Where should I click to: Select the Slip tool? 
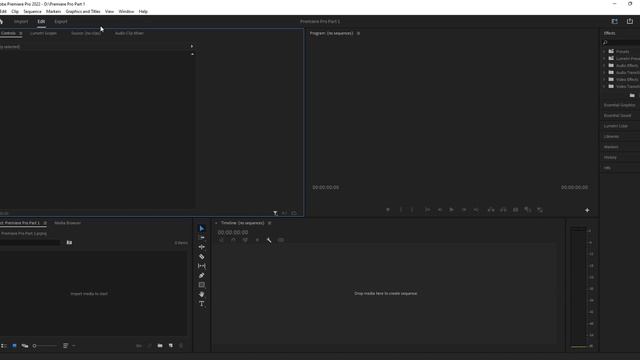coord(202,266)
